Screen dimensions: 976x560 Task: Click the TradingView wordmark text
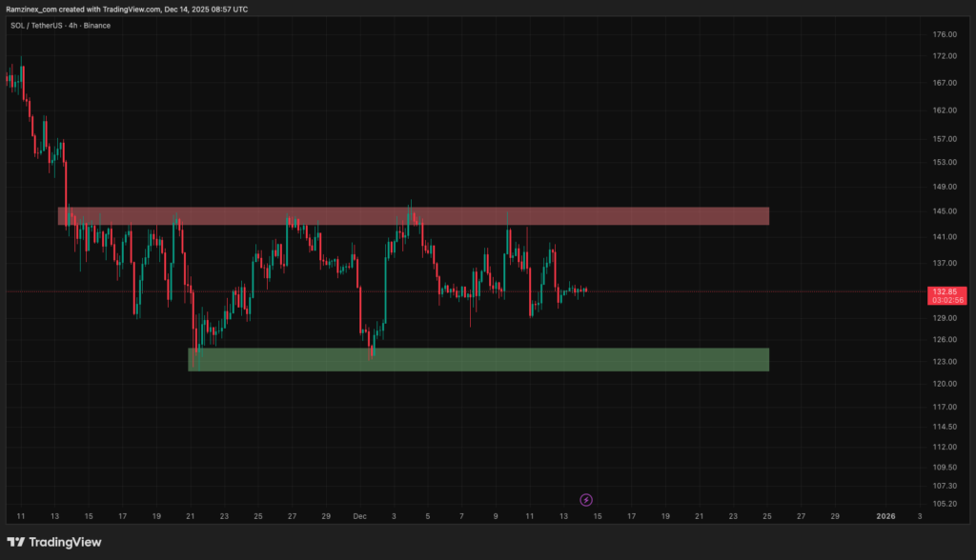[x=66, y=542]
